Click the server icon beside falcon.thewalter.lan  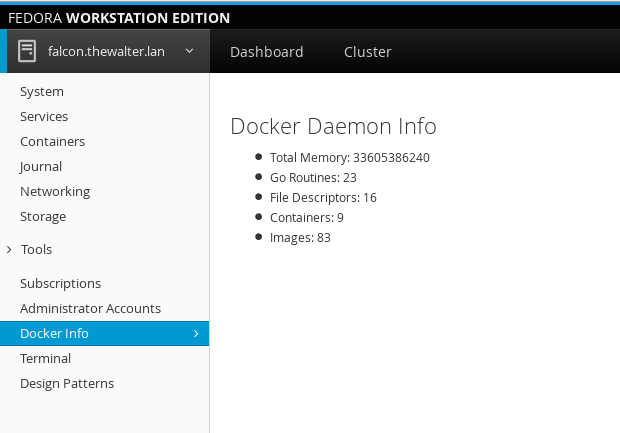[27, 52]
